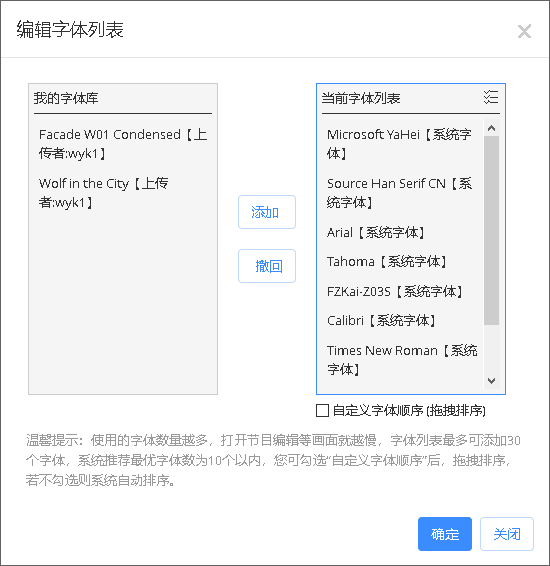Image resolution: width=550 pixels, height=566 pixels.
Task: Enable custom font order checkbox
Action: 322,410
